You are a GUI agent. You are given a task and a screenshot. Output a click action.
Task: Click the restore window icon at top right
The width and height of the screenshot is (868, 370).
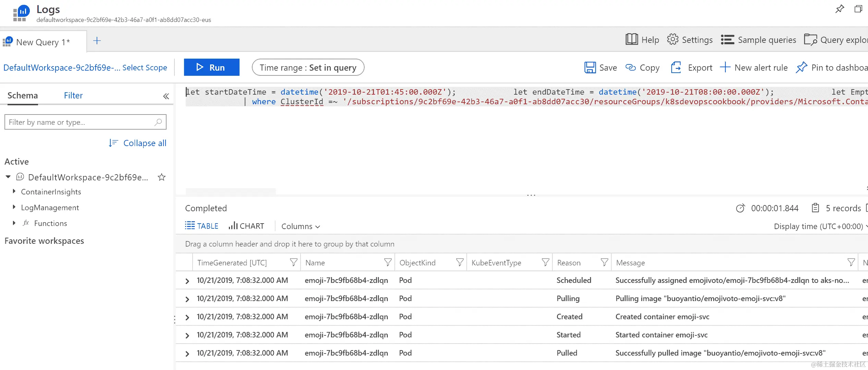858,9
